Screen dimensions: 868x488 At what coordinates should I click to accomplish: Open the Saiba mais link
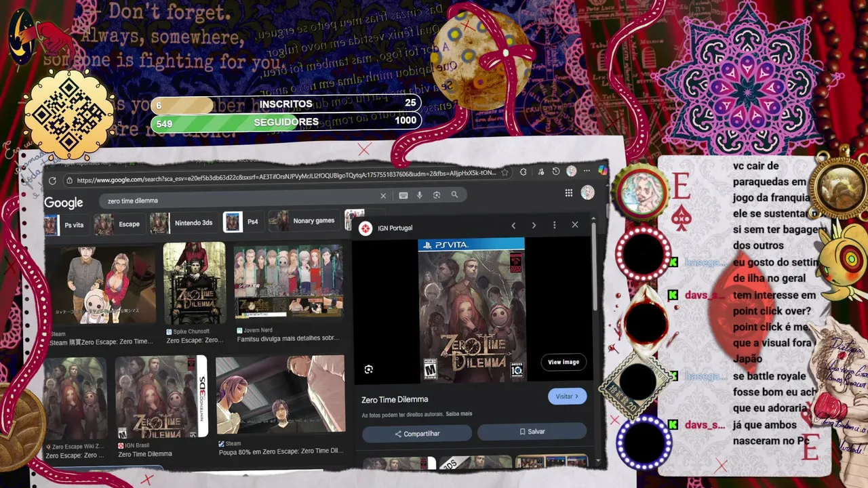click(459, 414)
